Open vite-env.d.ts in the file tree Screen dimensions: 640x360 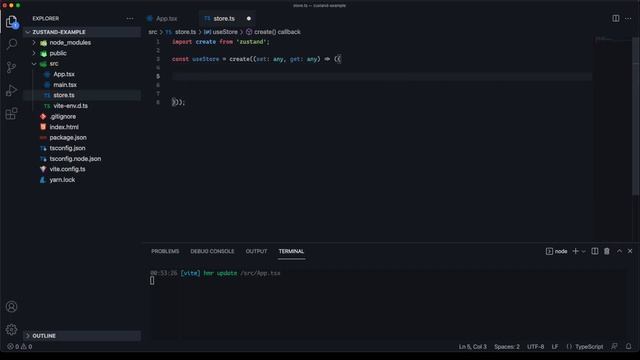tap(82, 106)
